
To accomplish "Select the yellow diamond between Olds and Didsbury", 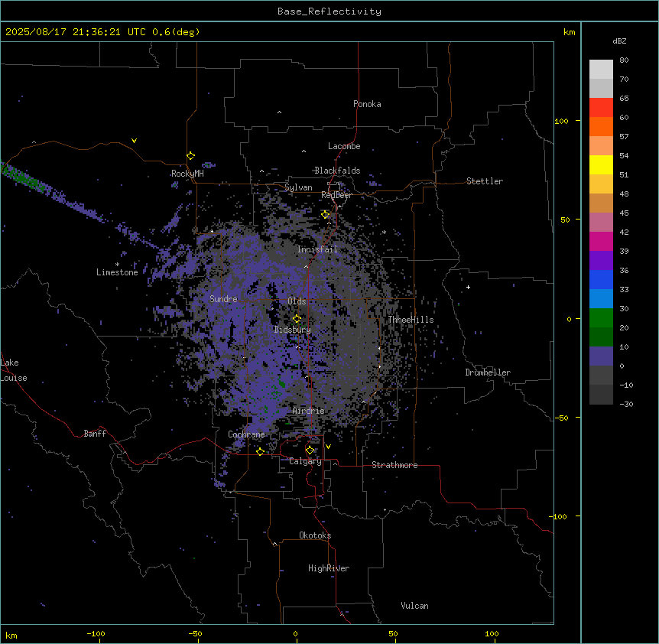I will click(297, 319).
